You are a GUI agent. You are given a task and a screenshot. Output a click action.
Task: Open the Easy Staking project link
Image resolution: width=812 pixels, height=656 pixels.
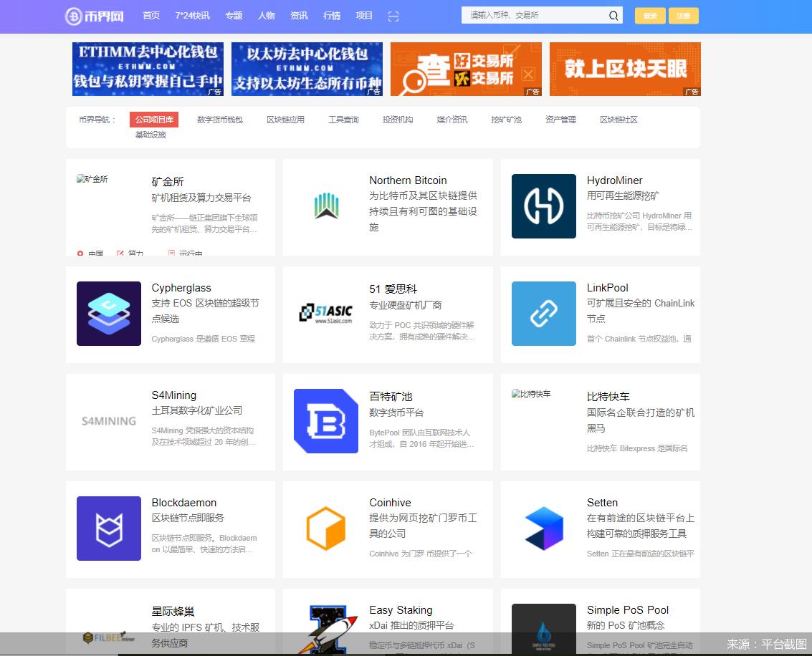pos(401,610)
